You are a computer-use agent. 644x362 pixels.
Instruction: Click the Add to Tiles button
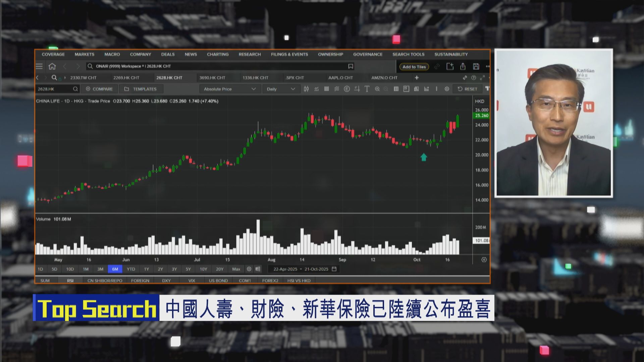414,66
